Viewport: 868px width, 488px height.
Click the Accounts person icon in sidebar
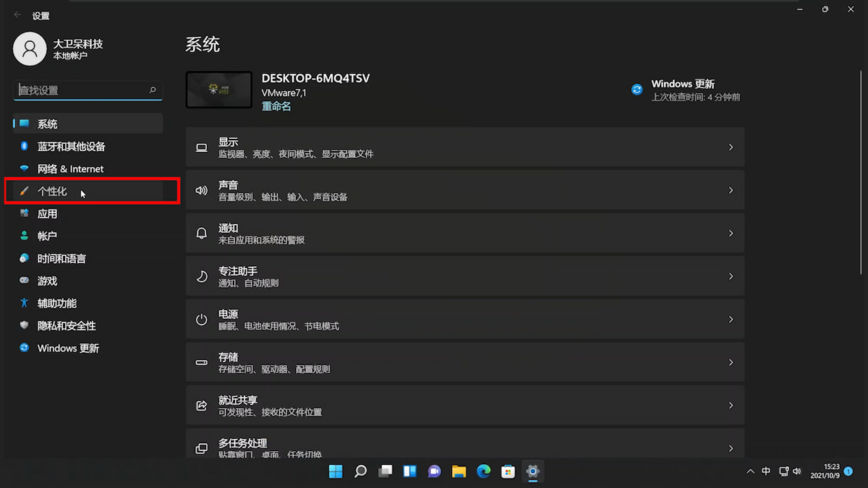pyautogui.click(x=24, y=236)
